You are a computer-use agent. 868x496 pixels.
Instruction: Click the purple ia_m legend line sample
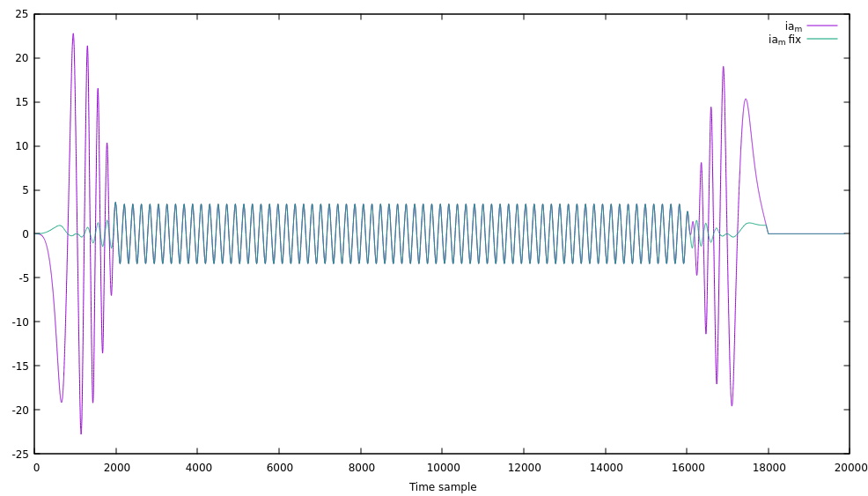point(821,26)
